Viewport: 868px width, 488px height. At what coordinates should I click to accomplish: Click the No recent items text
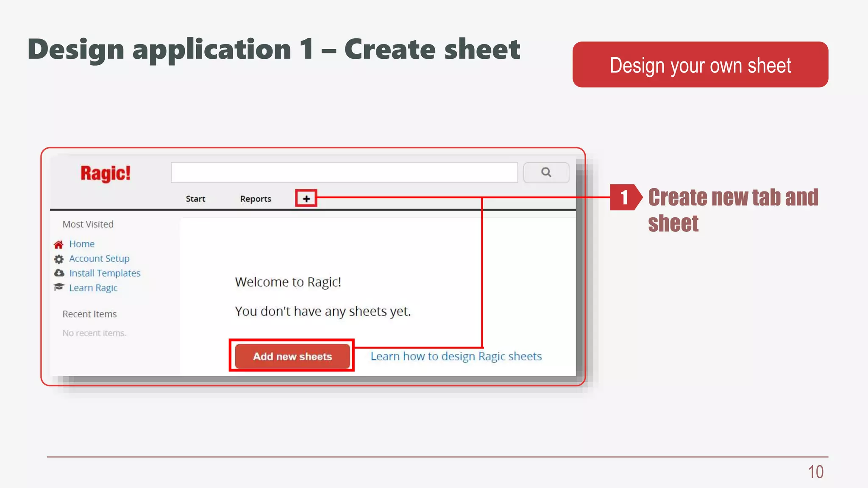pos(94,333)
